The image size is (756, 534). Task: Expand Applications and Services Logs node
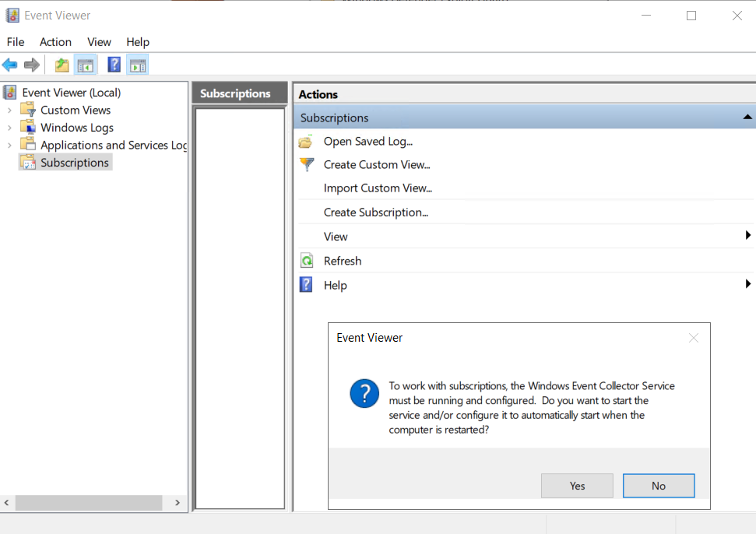coord(9,145)
